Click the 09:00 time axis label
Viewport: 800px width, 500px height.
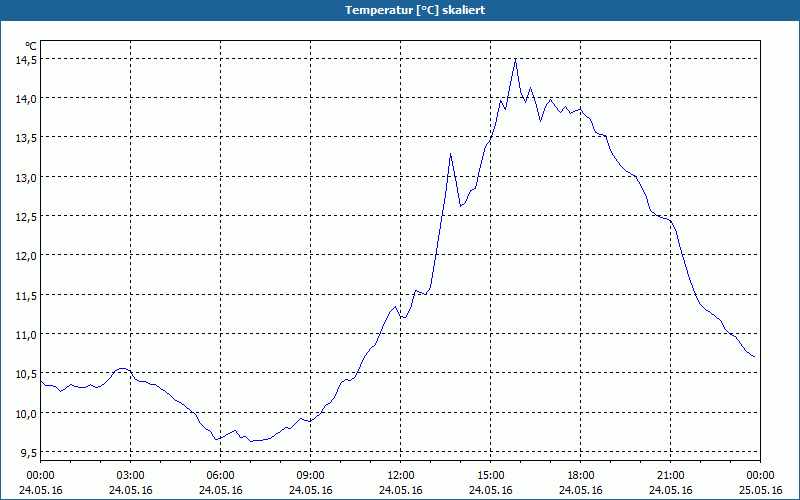pyautogui.click(x=311, y=476)
